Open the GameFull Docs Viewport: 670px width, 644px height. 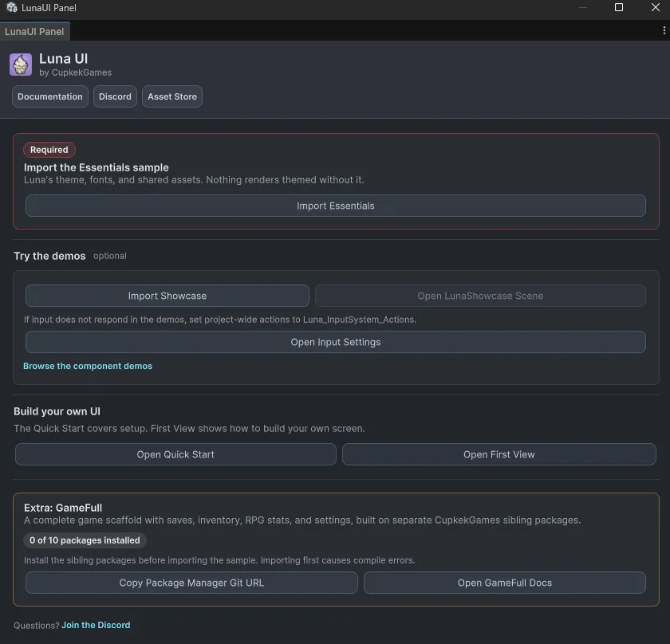pos(505,583)
